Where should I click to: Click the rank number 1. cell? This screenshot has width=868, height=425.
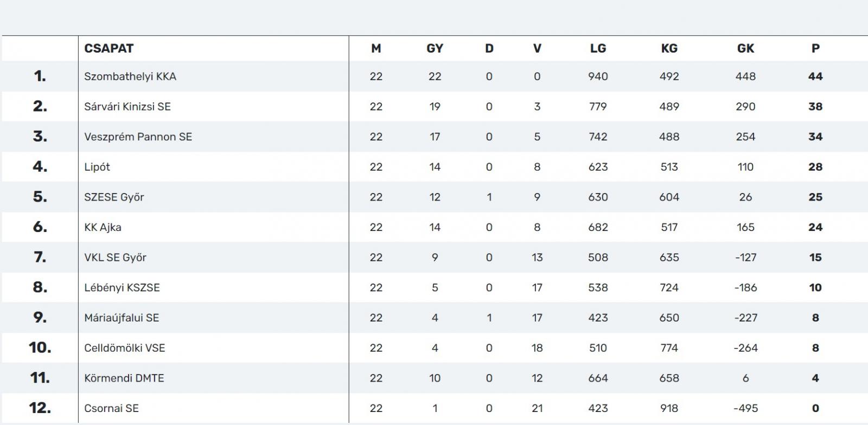(40, 76)
